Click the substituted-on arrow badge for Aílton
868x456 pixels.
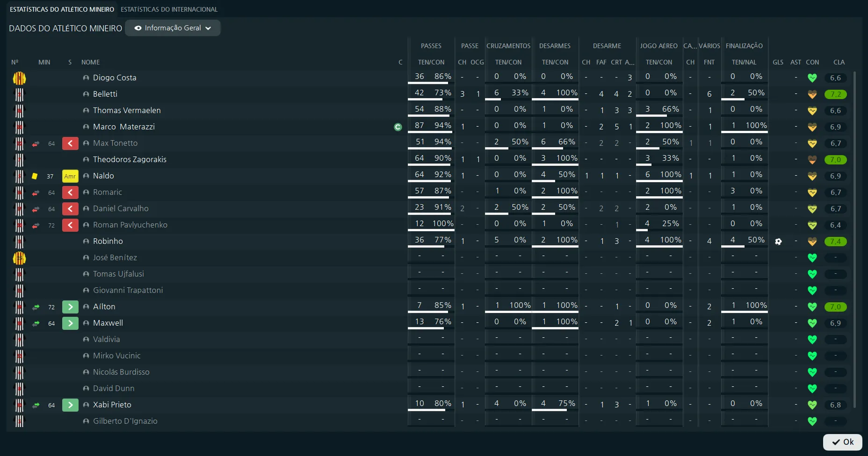tap(70, 307)
